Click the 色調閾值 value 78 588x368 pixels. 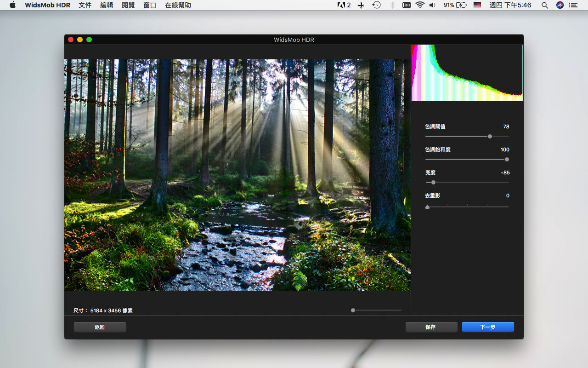[506, 126]
